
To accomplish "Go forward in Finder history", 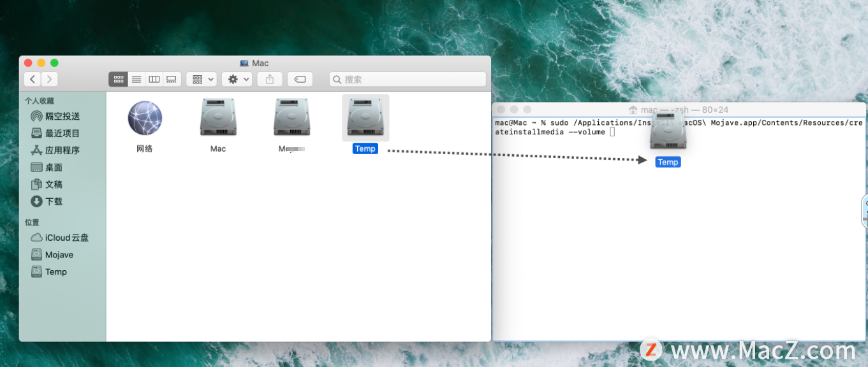I will 49,79.
